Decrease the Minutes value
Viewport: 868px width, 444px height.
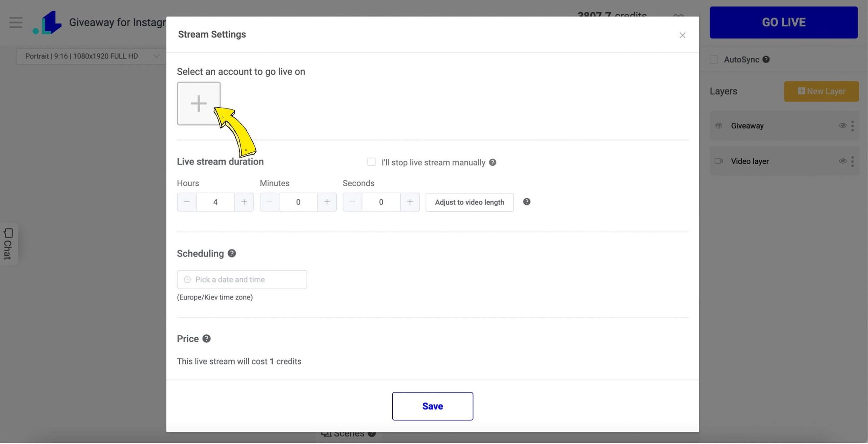(270, 202)
